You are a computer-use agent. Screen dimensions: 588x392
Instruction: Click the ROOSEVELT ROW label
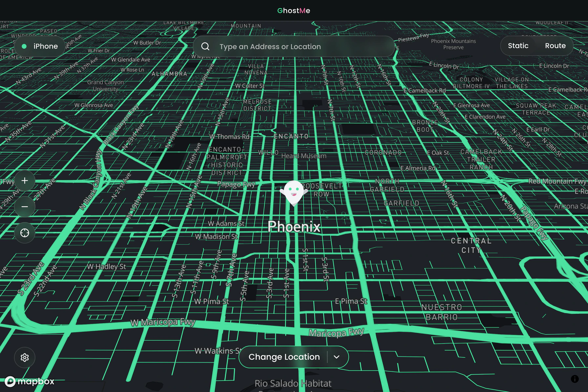tap(322, 190)
